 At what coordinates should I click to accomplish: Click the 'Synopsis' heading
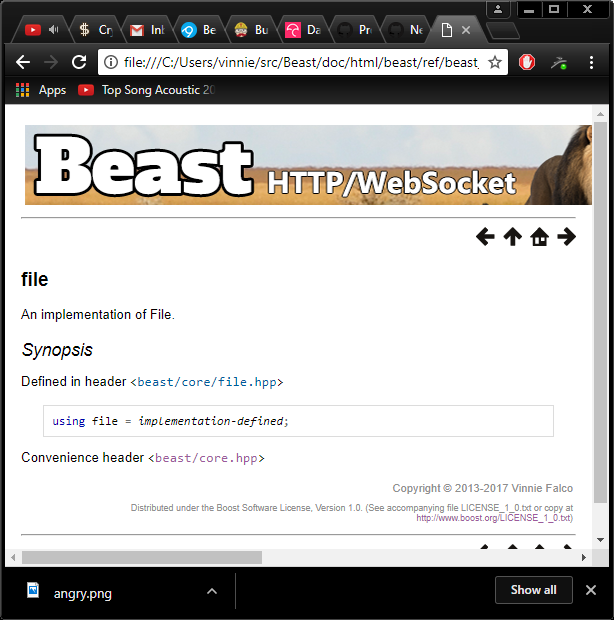point(57,350)
